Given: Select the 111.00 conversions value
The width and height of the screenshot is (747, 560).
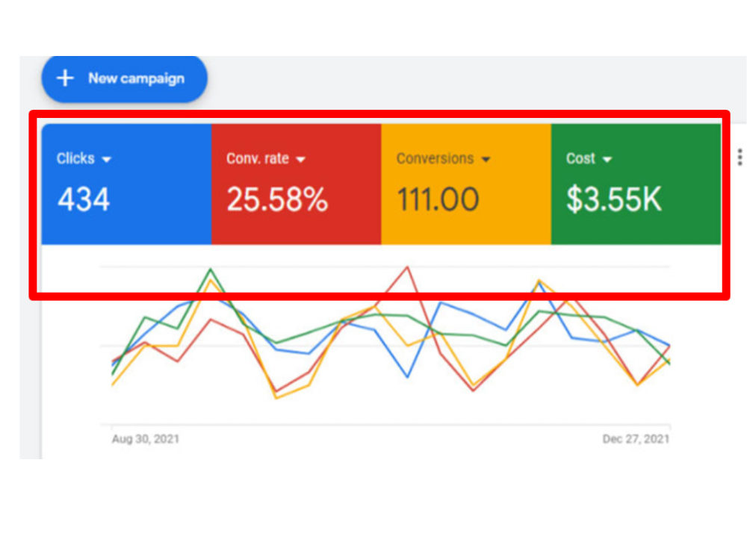Looking at the screenshot, I should 438,199.
